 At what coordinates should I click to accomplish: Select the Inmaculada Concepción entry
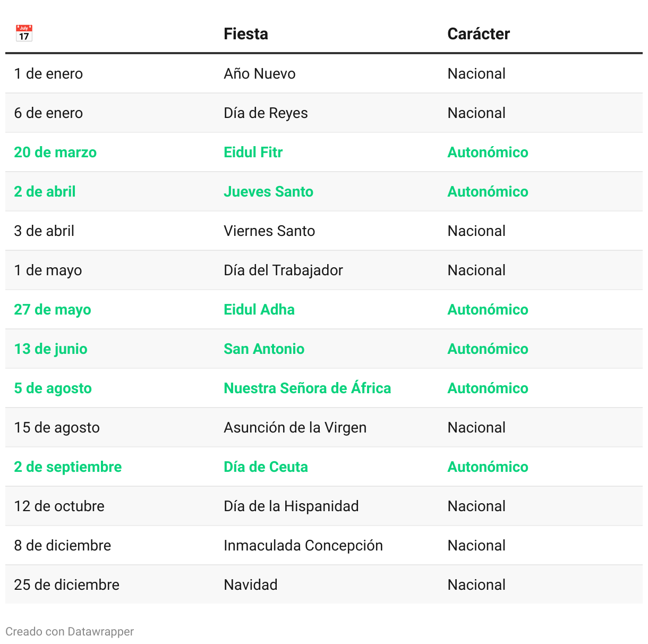tap(303, 545)
